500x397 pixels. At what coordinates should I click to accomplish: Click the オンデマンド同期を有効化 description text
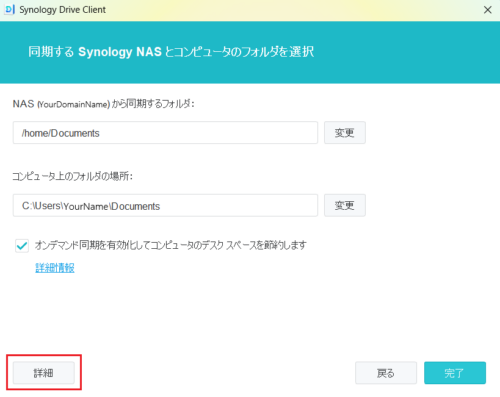[171, 245]
